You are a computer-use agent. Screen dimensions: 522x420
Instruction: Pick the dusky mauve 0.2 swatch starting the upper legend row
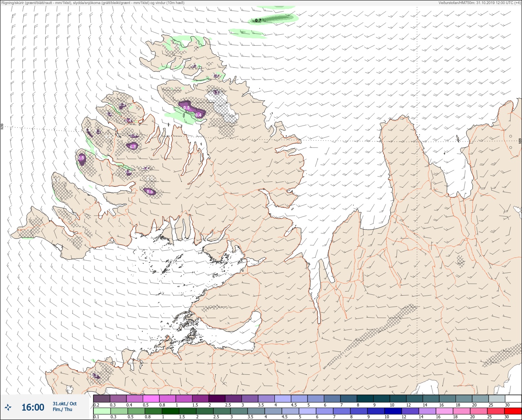tap(102, 398)
